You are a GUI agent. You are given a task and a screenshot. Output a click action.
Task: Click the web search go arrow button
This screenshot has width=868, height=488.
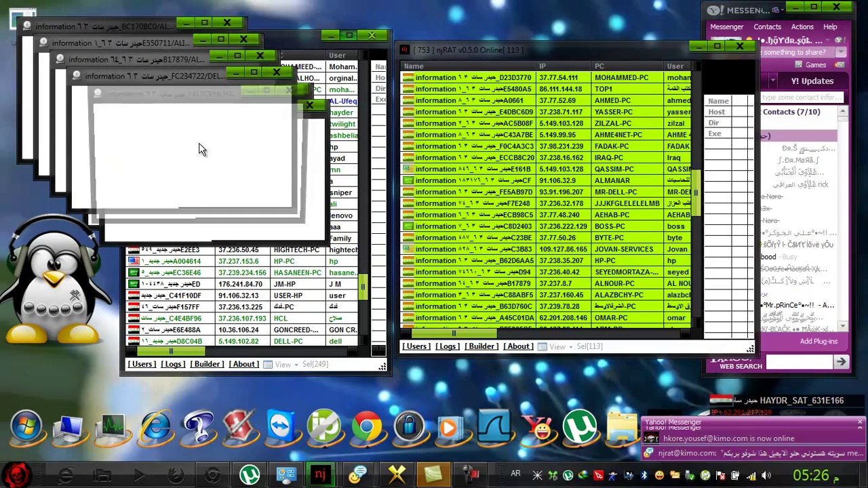pyautogui.click(x=841, y=362)
